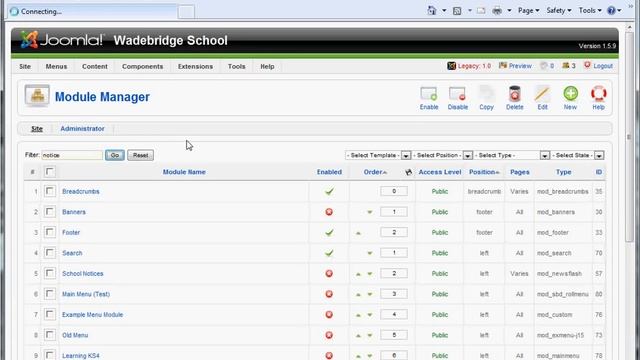Click the Enable toolbar icon
This screenshot has height=360, width=640.
coord(429,94)
